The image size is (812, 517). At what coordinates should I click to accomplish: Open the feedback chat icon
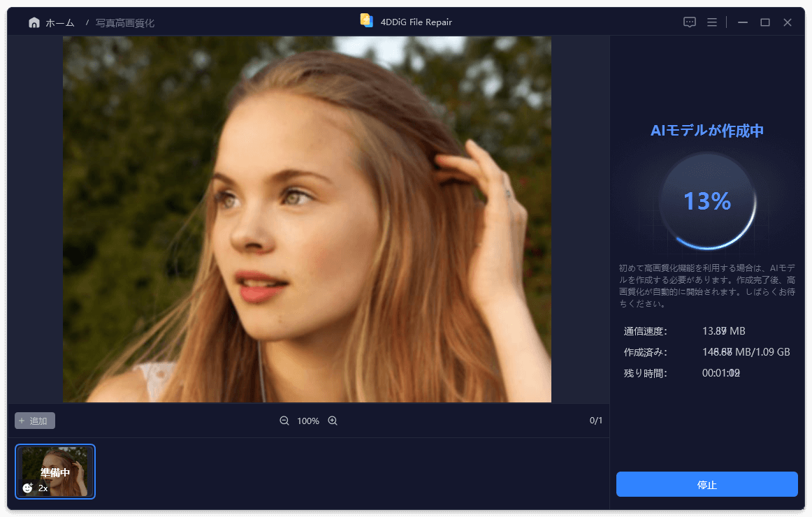(x=689, y=22)
